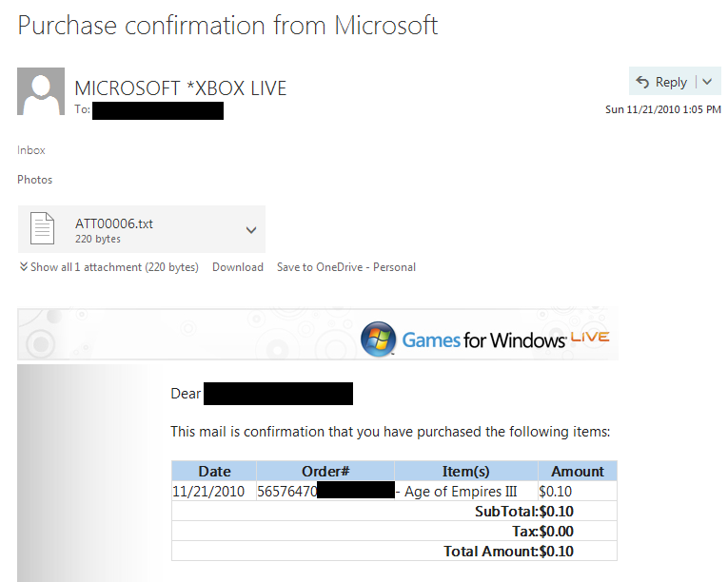This screenshot has width=728, height=582.
Task: Click the Sun 11/21/2010 1:05 PM timestamp
Action: click(663, 109)
